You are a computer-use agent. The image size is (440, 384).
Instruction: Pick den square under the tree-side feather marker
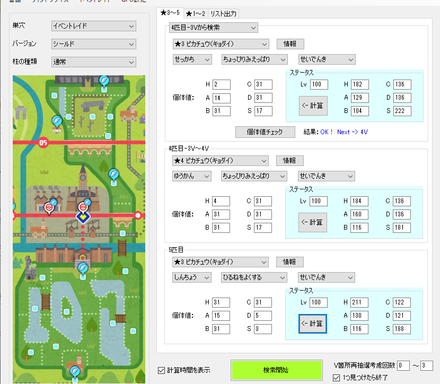point(114,183)
